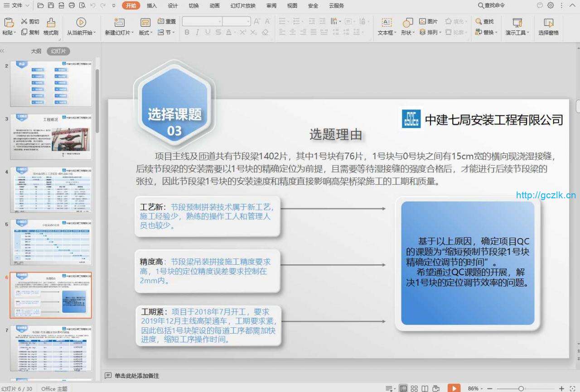Switch sidebar to Outline (大纲) view
This screenshot has width=580, height=392.
coord(36,51)
